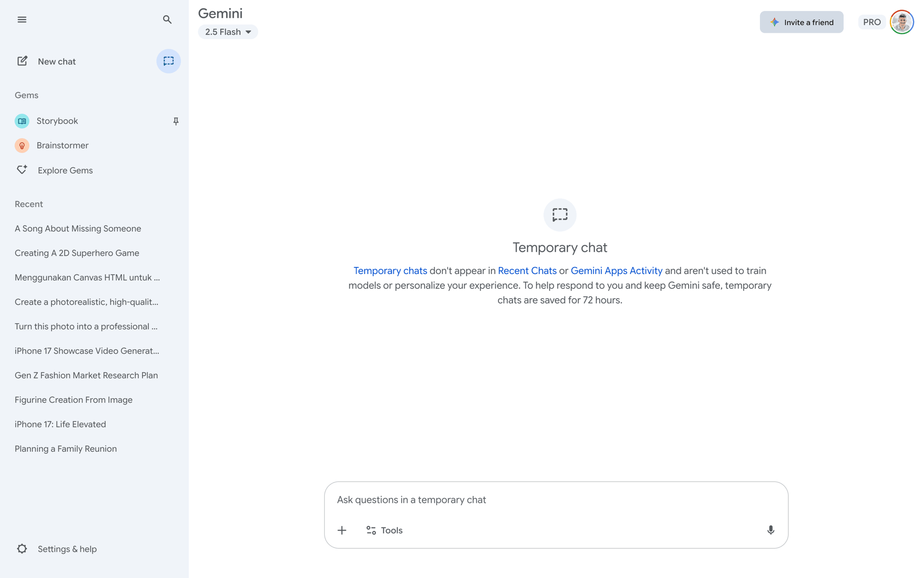Click the Settings & help label
924x578 pixels.
[x=67, y=549]
